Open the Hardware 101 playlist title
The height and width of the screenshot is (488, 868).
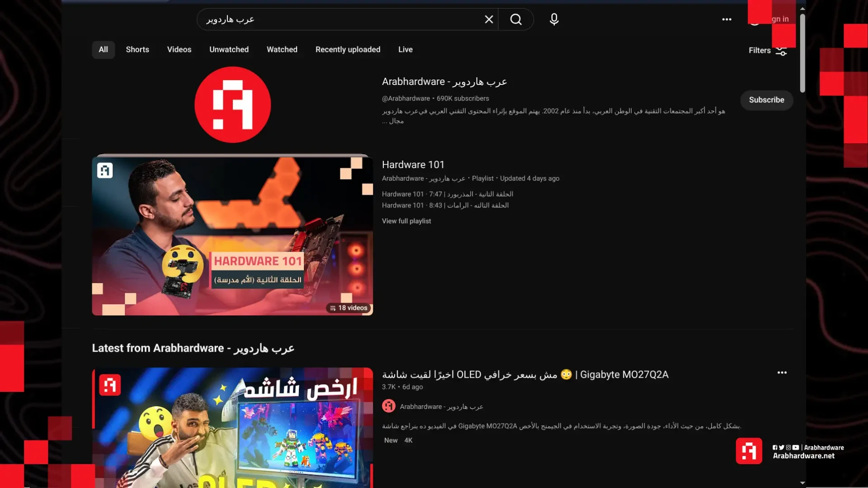click(413, 165)
